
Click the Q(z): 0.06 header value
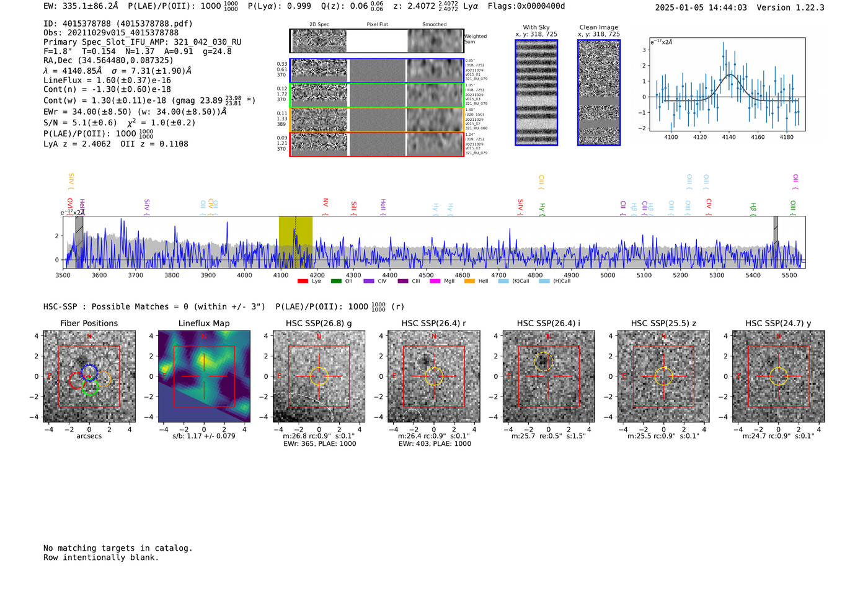(353, 7)
